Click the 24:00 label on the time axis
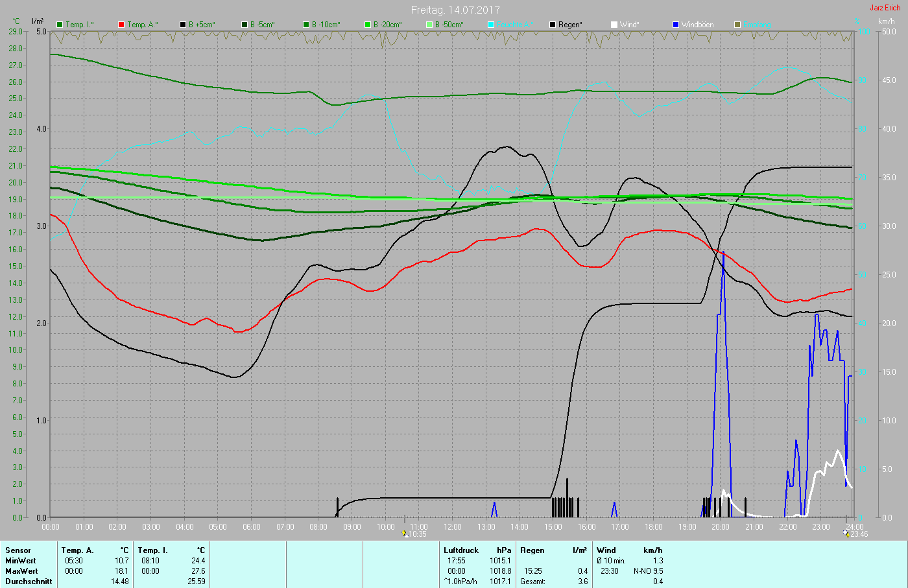This screenshot has height=588, width=908. tap(855, 527)
